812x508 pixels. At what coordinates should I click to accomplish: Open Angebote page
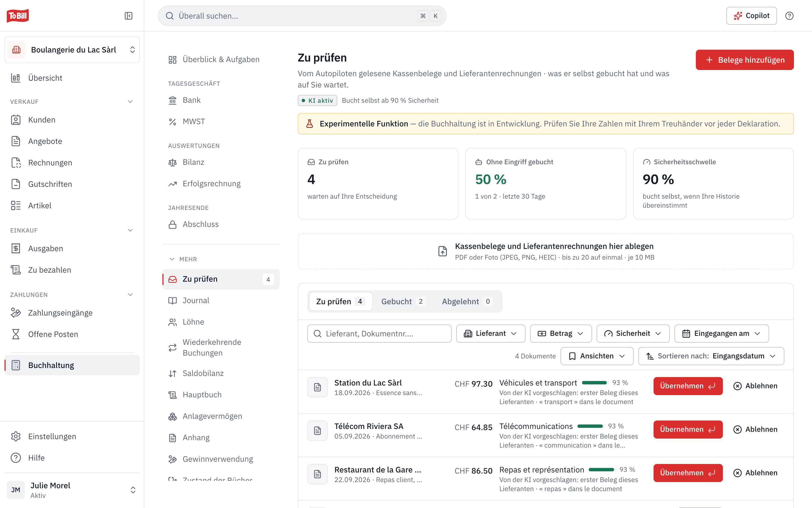pos(72,141)
